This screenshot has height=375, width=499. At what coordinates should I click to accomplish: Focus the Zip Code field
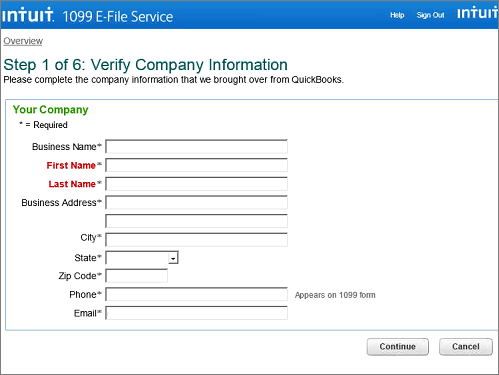coord(136,276)
